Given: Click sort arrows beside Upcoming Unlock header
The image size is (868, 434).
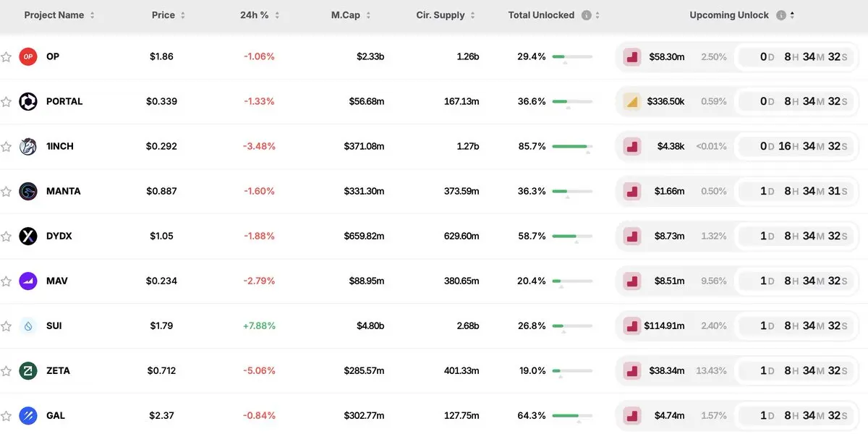Looking at the screenshot, I should tap(792, 15).
